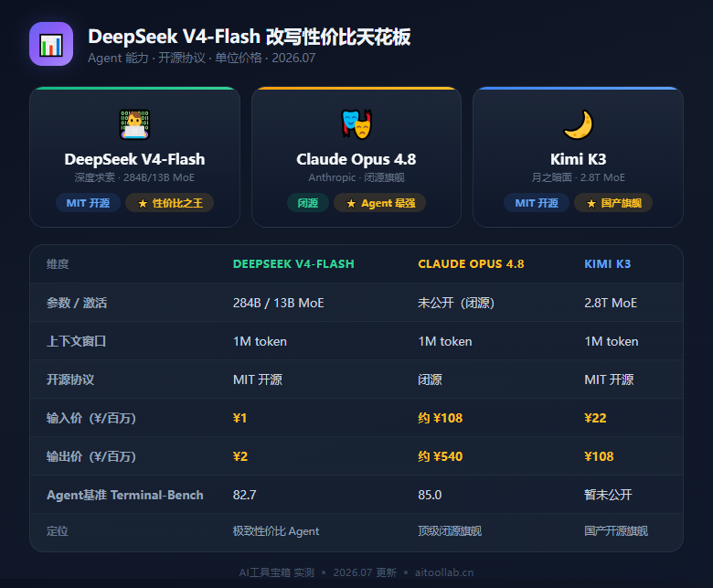Click the 284B / 13B MoE cell
This screenshot has width=713, height=588.
[278, 303]
